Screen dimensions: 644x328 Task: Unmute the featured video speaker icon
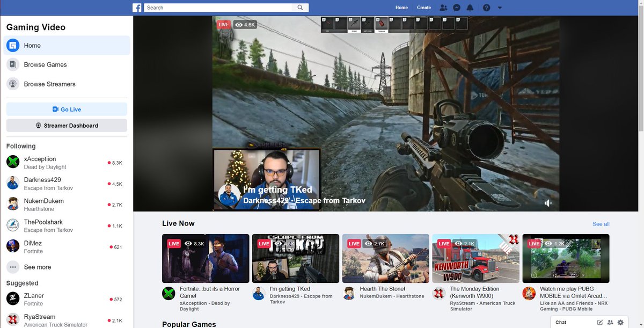(x=548, y=203)
